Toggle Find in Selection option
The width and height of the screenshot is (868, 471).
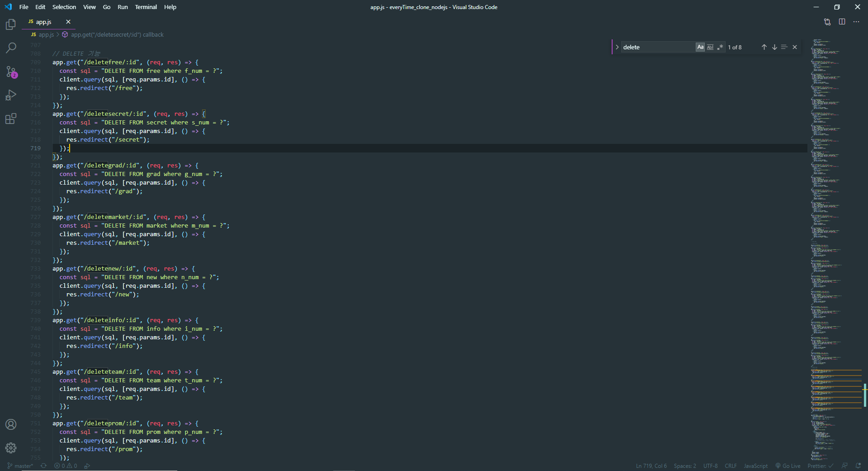click(x=784, y=47)
